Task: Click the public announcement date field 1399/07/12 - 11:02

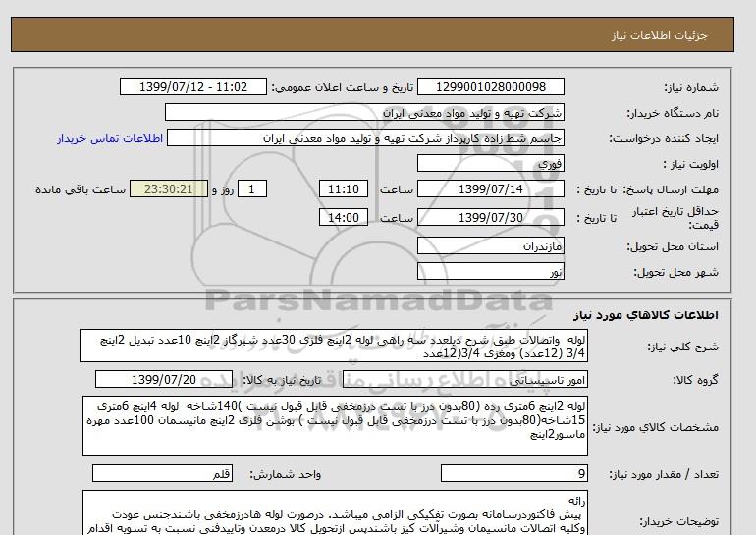Action: click(x=192, y=87)
